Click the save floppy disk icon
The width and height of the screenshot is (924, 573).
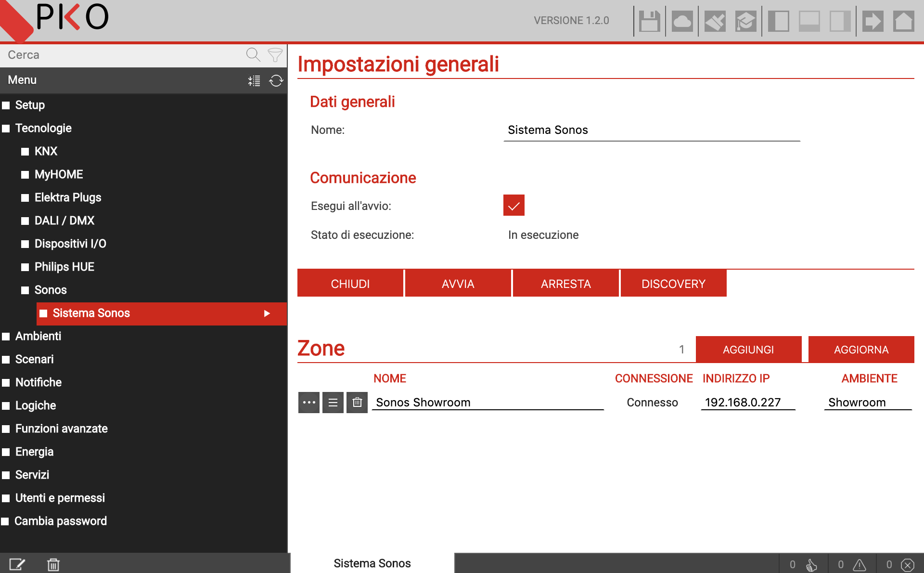(x=649, y=21)
